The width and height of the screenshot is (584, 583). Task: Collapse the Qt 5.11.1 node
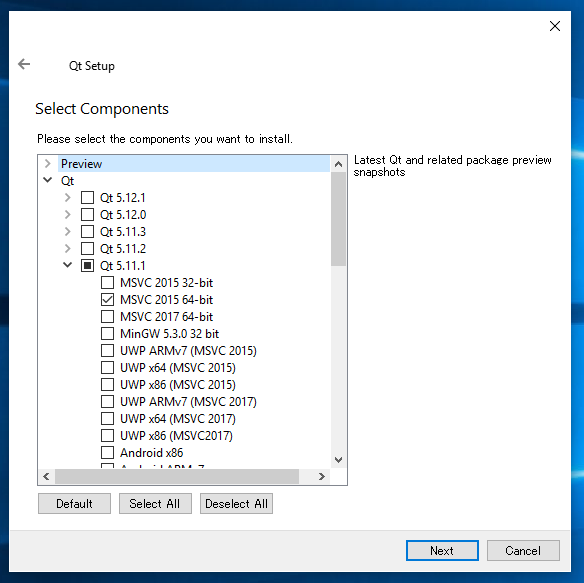pyautogui.click(x=67, y=265)
